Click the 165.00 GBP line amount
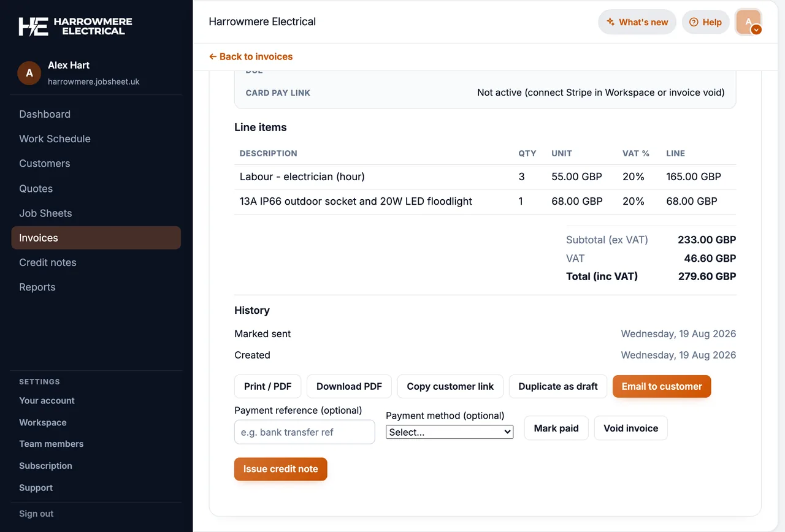The image size is (785, 532). point(694,177)
